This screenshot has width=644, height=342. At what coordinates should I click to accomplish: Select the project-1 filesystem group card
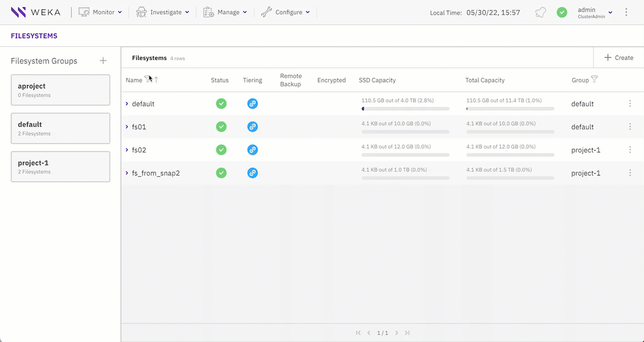[x=60, y=167]
